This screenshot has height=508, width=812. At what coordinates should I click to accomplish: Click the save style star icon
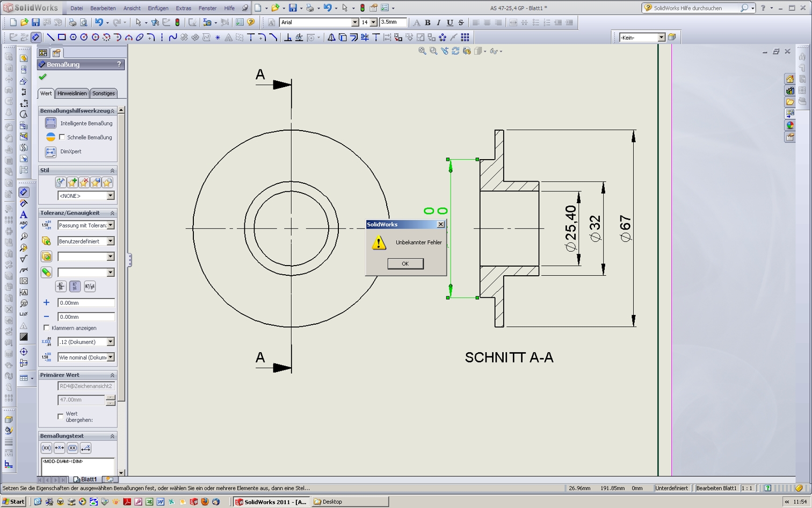tap(96, 183)
